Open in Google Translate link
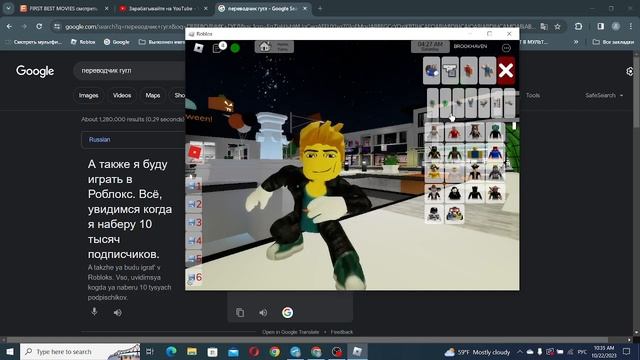This screenshot has height=360, width=640. click(290, 332)
